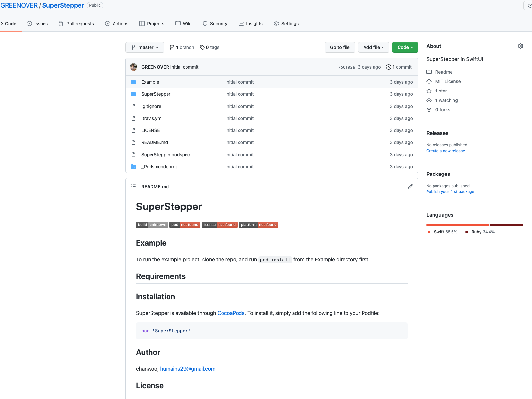Image resolution: width=532 pixels, height=399 pixels.
Task: Click Initial commit message in .travis.yml row
Action: click(239, 118)
